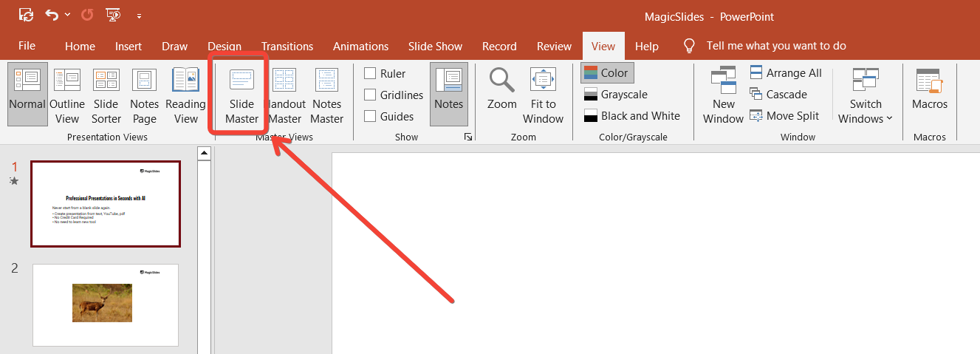Click Move Split
Screen dimensions: 980x354
coord(784,115)
